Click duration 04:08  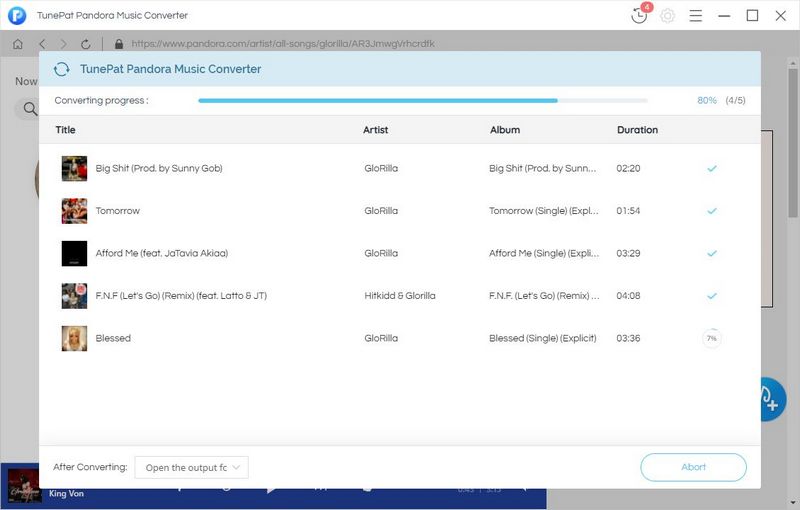(x=628, y=296)
